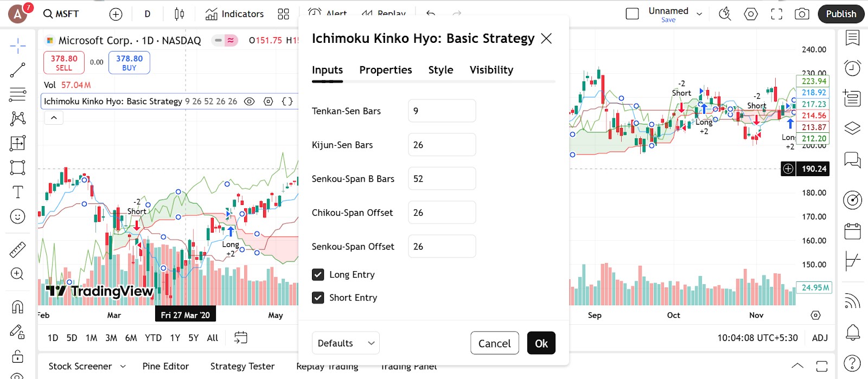Open quick search lightning icon
This screenshot has width=868, height=379.
(725, 14)
